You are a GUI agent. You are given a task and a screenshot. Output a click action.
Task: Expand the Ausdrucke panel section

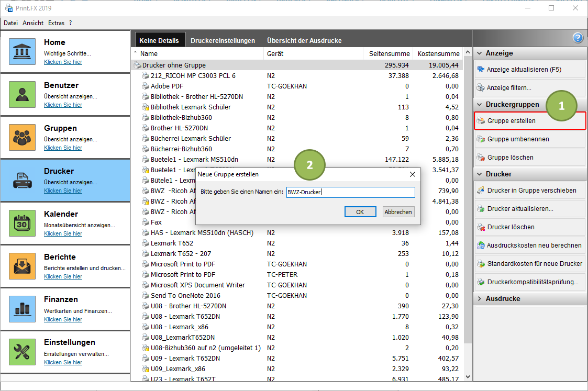(479, 299)
